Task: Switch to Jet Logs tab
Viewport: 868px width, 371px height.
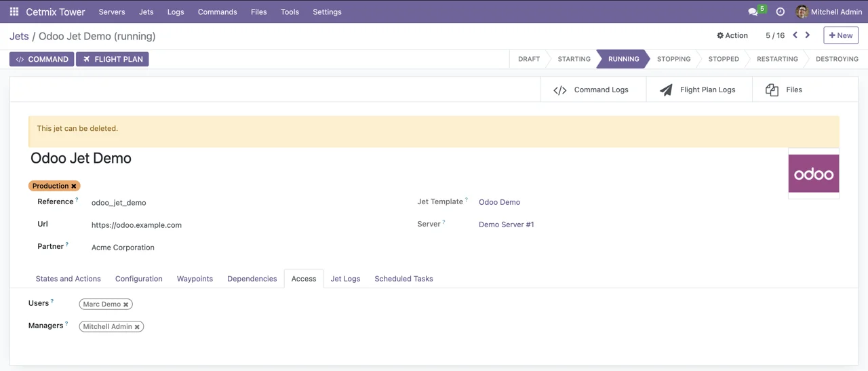Action: [345, 279]
